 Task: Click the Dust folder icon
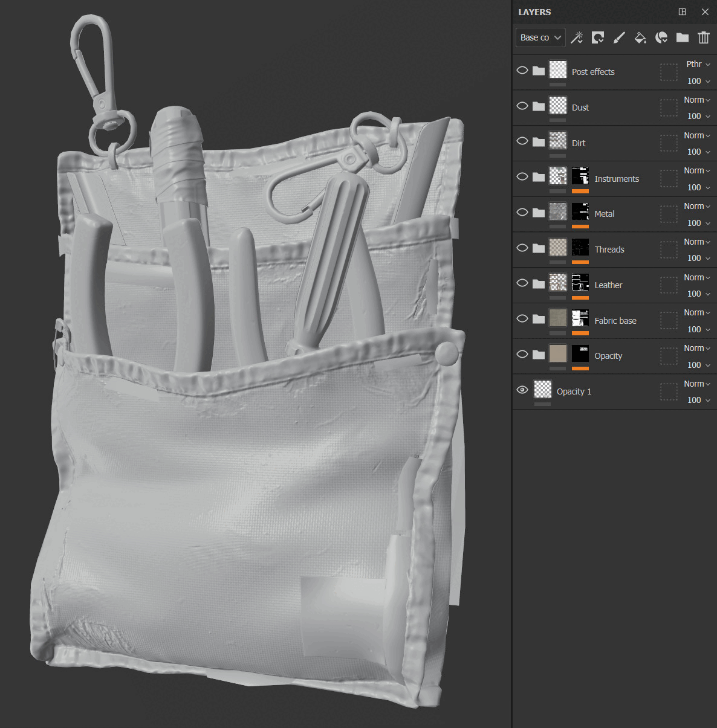coord(539,106)
